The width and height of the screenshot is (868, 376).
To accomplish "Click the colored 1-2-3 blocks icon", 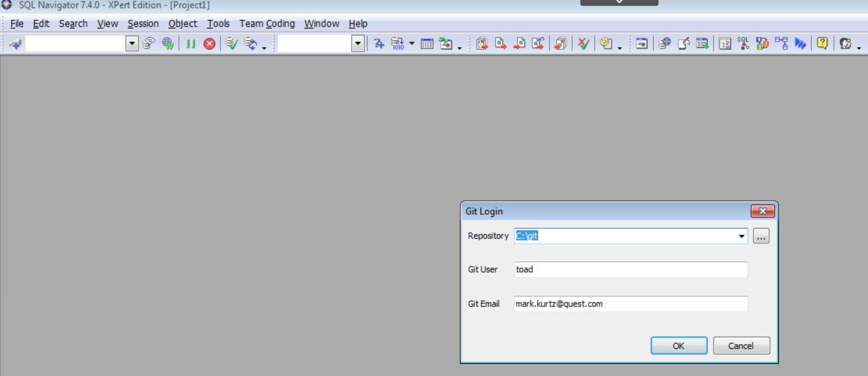I will (x=762, y=43).
